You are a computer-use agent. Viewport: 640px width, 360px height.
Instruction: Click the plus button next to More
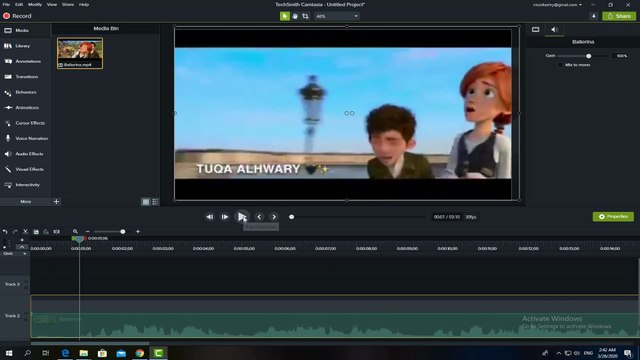(x=56, y=202)
